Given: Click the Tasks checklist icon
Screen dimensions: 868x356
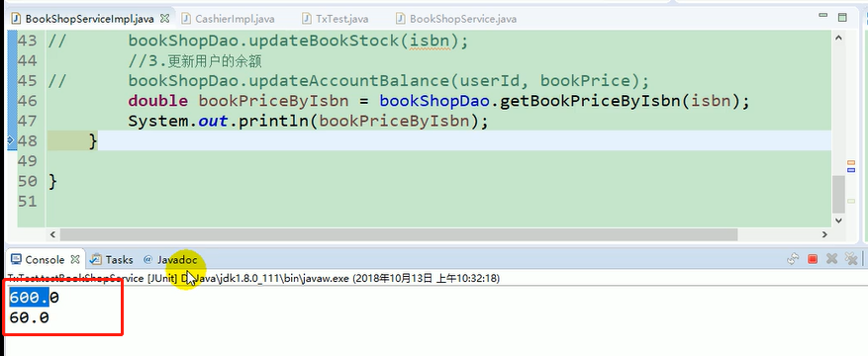Looking at the screenshot, I should pos(96,259).
